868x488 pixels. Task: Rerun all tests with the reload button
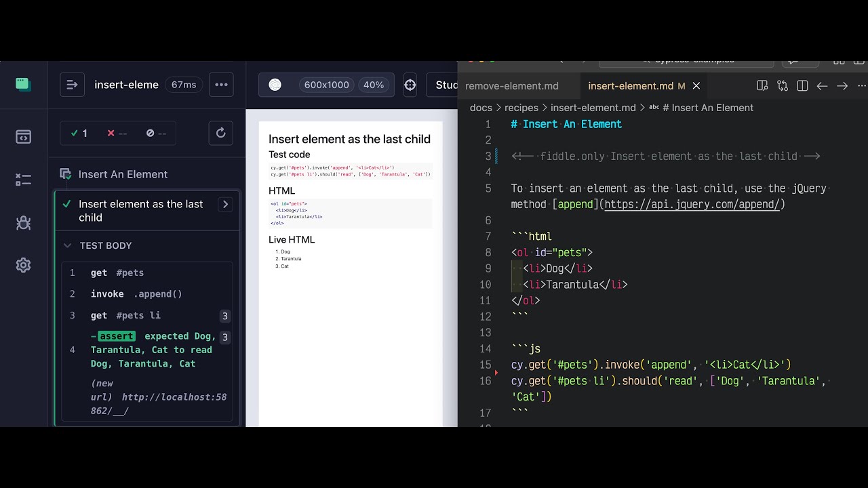point(221,133)
